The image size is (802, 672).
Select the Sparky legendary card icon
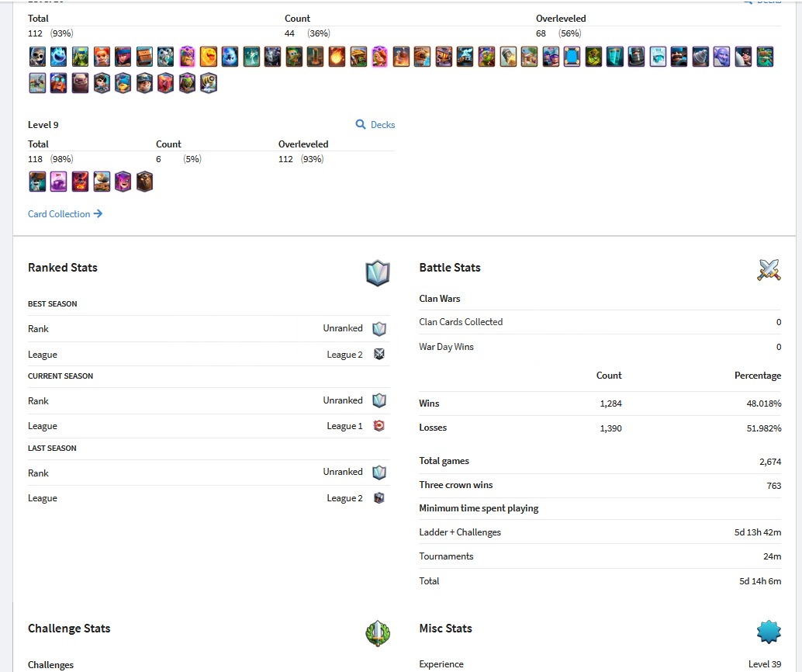click(x=209, y=83)
